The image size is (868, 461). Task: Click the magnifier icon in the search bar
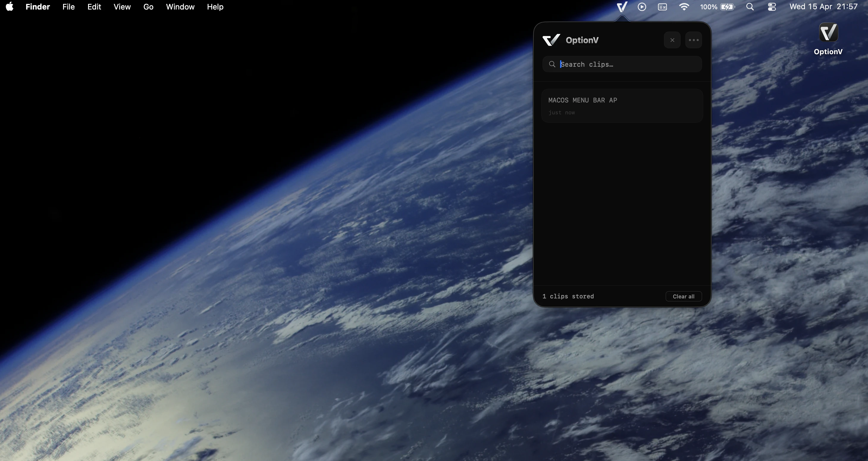[552, 64]
